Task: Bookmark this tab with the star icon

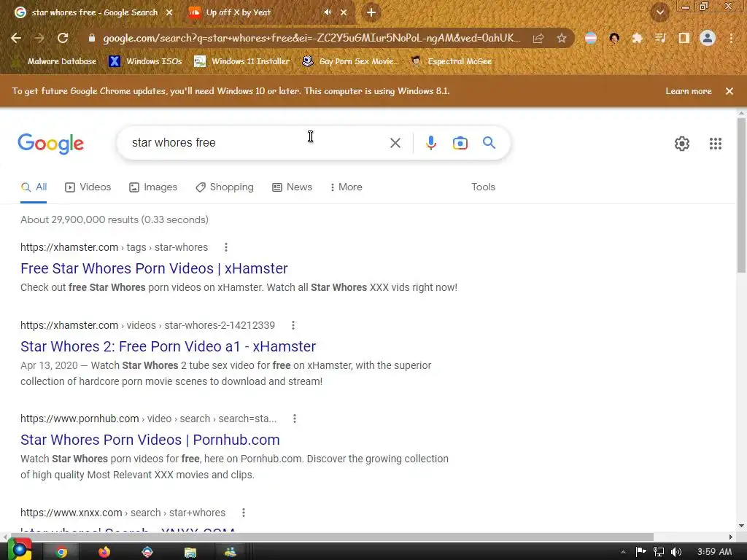Action: [562, 38]
